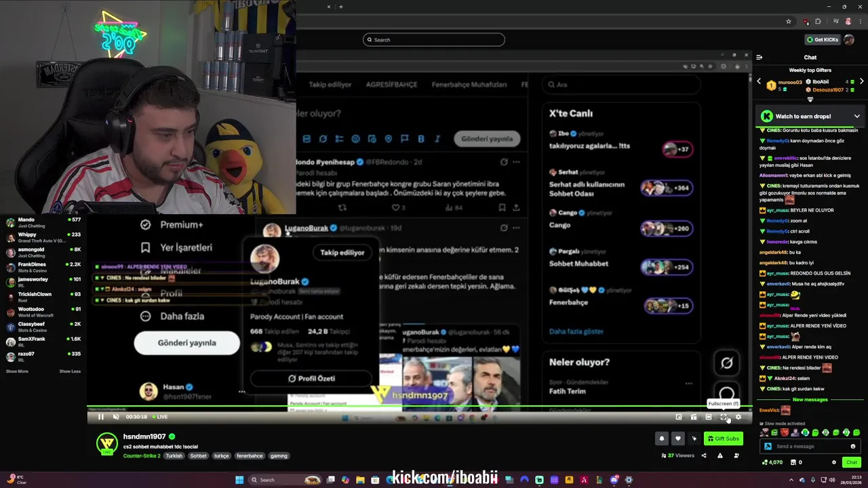Click the chat identity badge icon
Screen dimensions: 868x488
[x=768, y=446]
